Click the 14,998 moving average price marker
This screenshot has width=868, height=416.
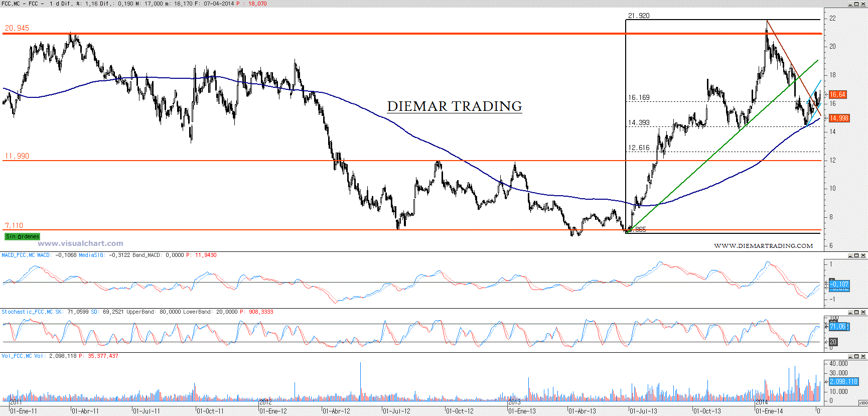pos(839,118)
